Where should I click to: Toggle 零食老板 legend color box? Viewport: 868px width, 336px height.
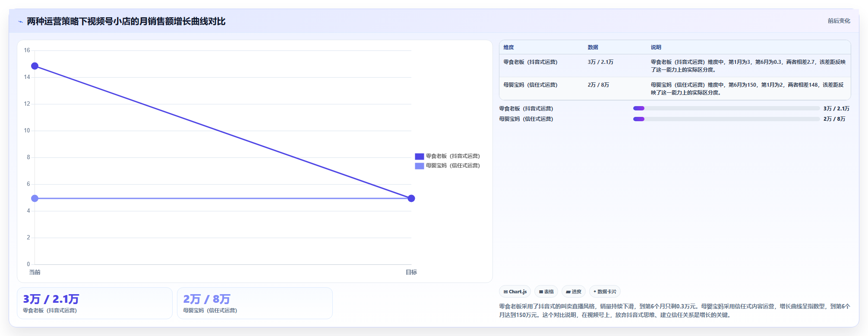420,156
